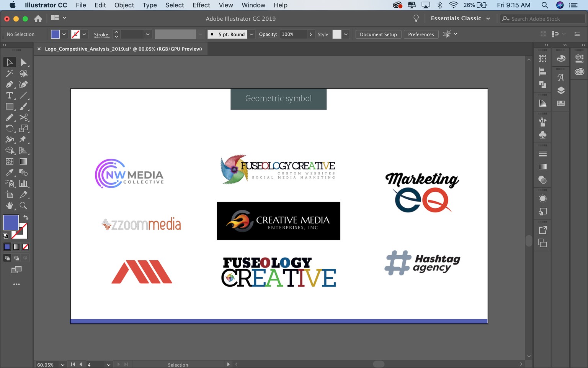Open the zoom level dropdown
The image size is (588, 368).
click(x=62, y=365)
